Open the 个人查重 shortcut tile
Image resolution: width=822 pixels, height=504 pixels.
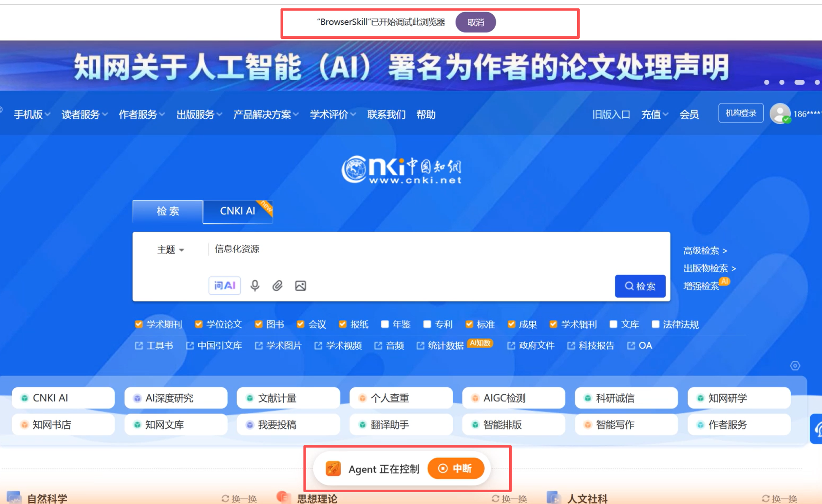(401, 398)
